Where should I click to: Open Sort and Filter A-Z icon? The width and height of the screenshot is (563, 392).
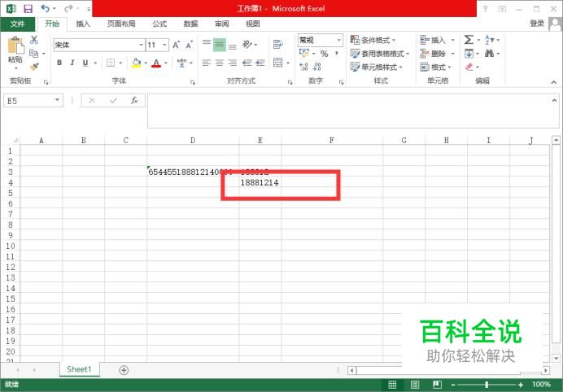pyautogui.click(x=490, y=40)
